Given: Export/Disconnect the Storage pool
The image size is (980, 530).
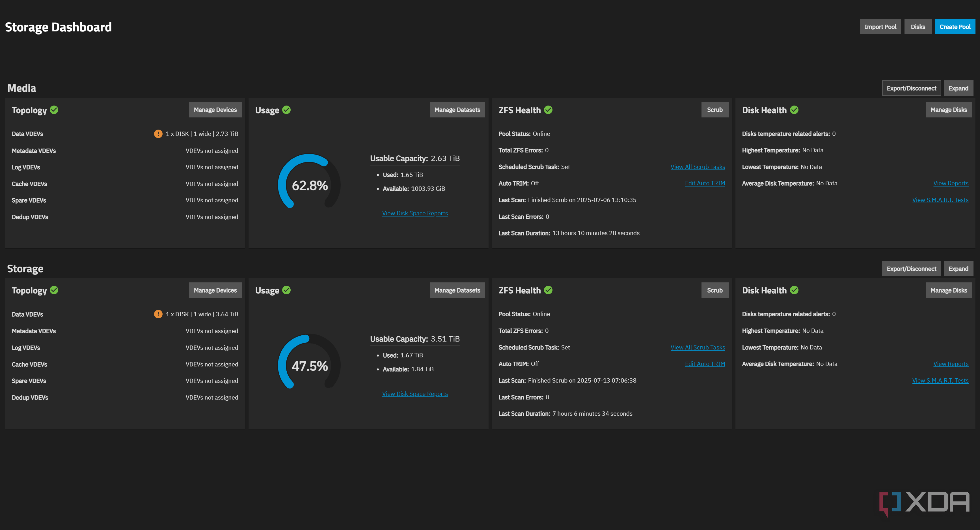Looking at the screenshot, I should [912, 269].
